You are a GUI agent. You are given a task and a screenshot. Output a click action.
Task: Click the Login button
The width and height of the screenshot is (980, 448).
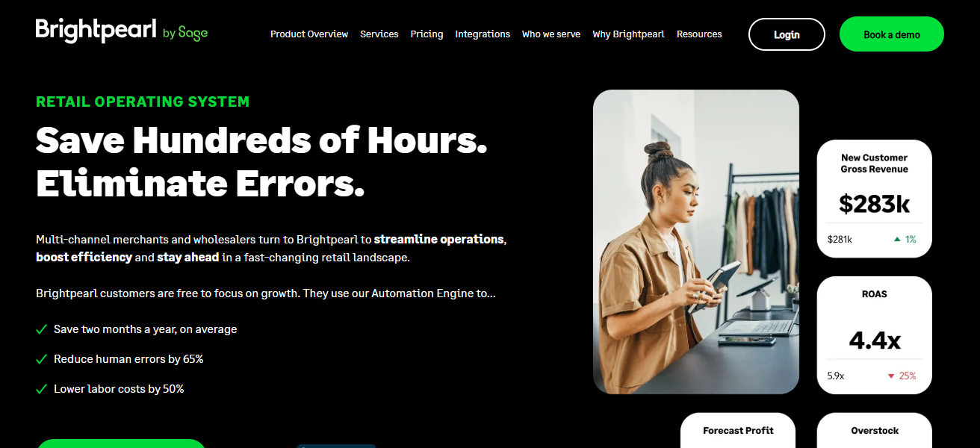point(787,34)
